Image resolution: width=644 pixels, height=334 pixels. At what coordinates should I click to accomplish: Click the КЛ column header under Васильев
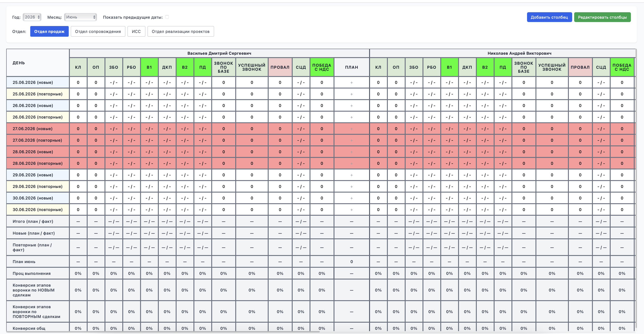click(x=78, y=67)
